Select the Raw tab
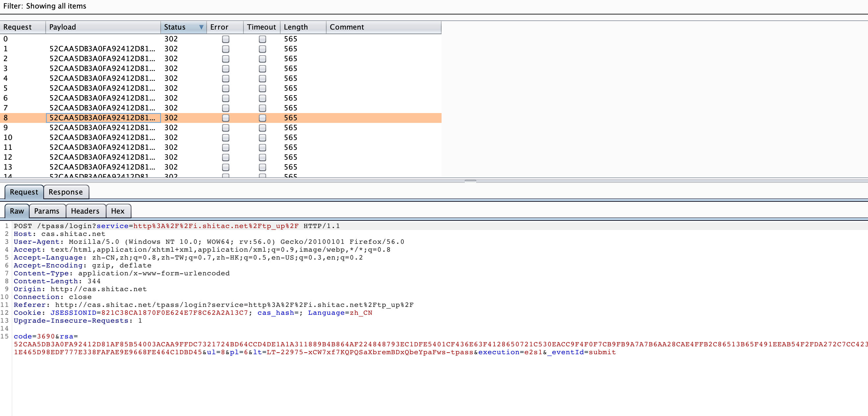Viewport: 868px width, 416px height. tap(16, 211)
